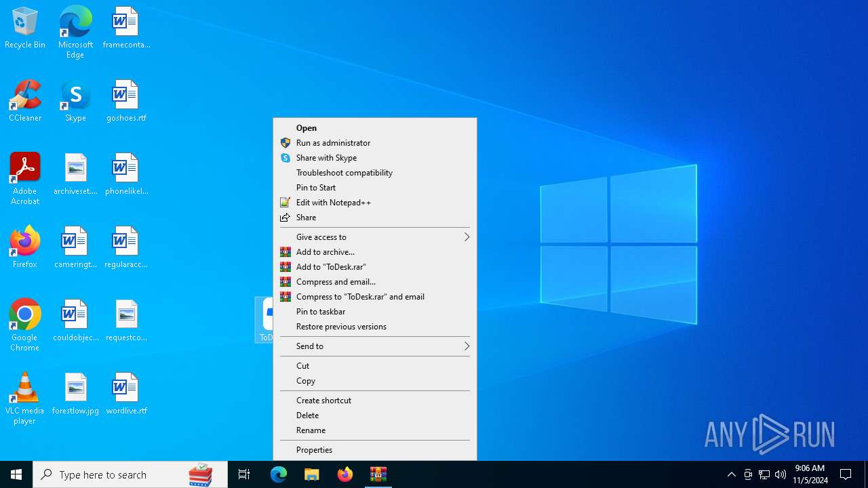Screen dimensions: 868x488
Task: Choose Create shortcut
Action: pos(375,401)
